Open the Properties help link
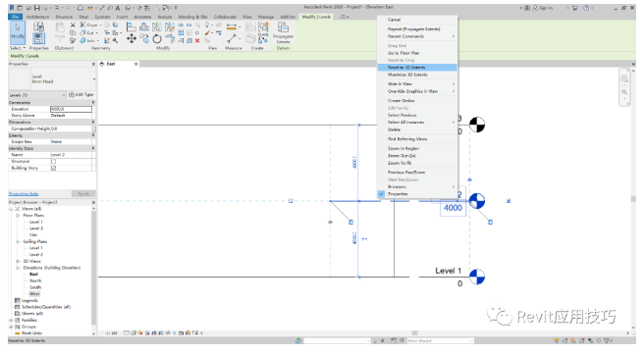 point(24,194)
